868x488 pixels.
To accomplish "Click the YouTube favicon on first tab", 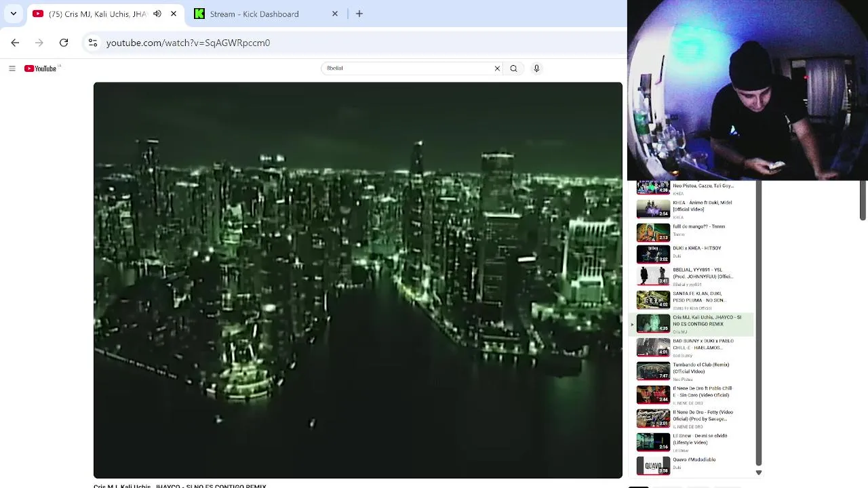I will pos(38,14).
